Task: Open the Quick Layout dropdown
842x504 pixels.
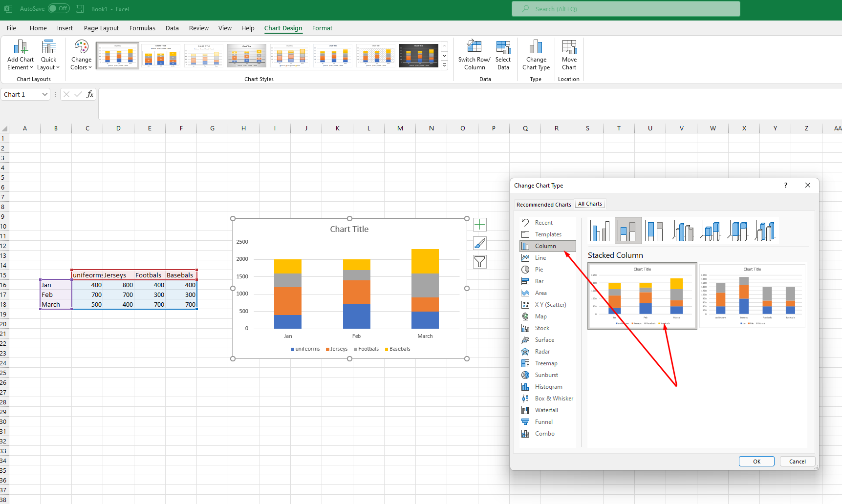Action: (48, 55)
